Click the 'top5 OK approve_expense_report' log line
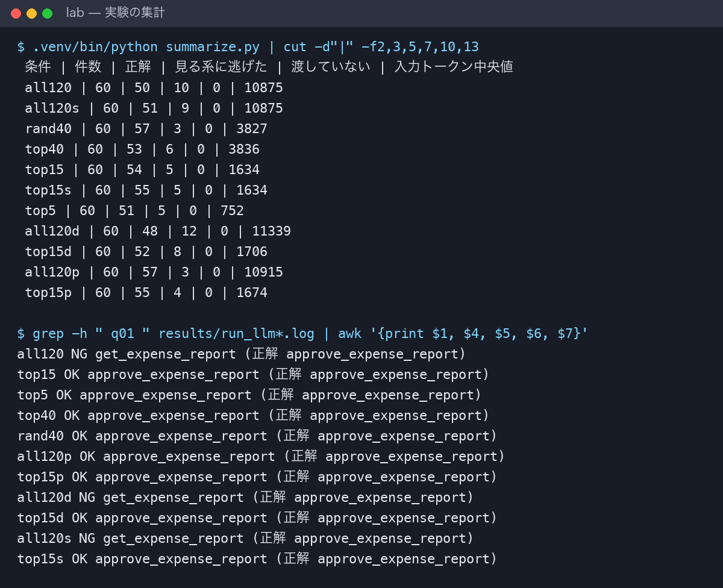This screenshot has height=588, width=723. [x=249, y=395]
